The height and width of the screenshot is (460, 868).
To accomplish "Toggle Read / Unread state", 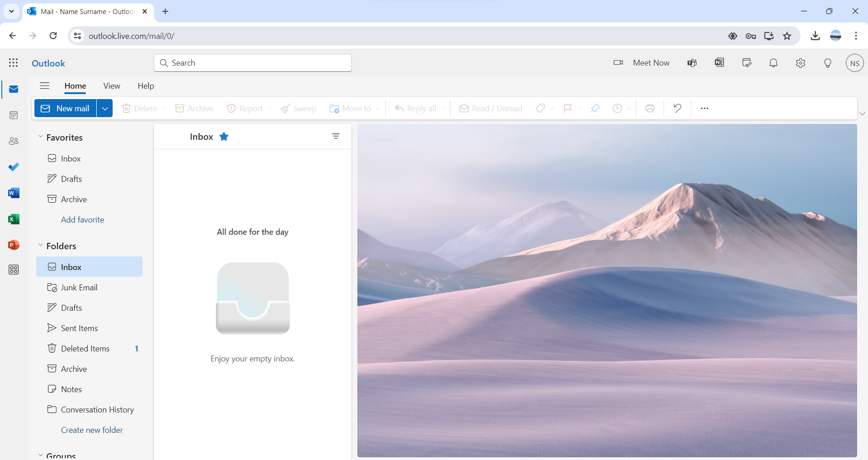I will pos(490,108).
